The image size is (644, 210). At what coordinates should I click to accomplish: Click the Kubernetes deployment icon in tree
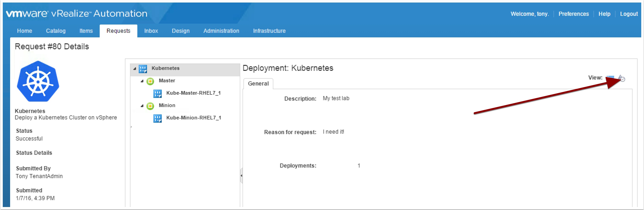click(x=143, y=69)
